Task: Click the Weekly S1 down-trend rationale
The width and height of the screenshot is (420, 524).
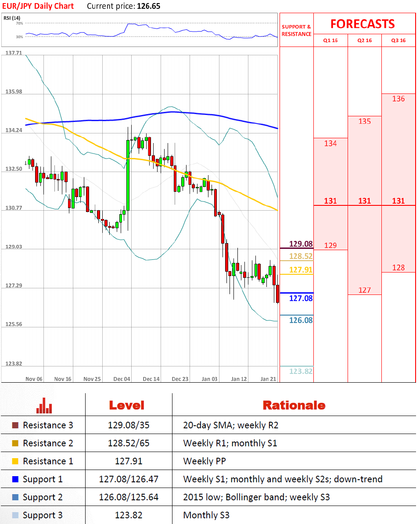Action: (283, 479)
